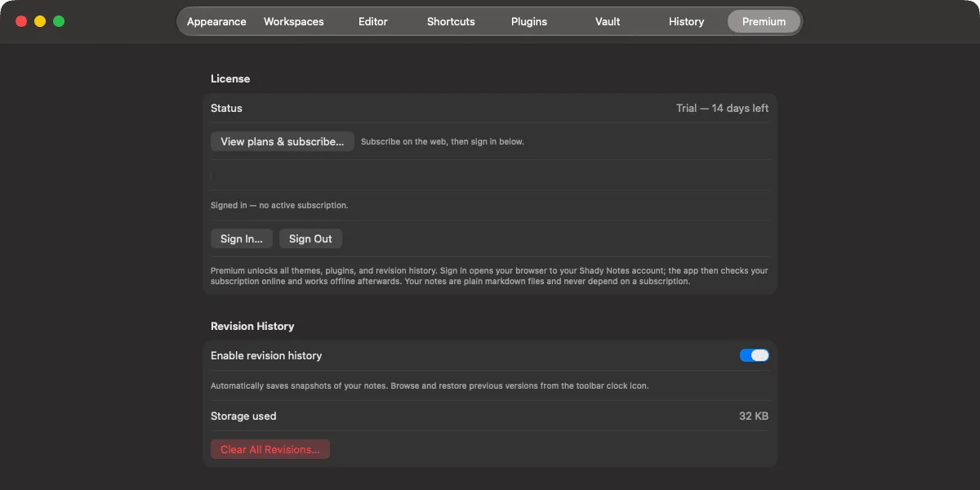Click the empty license input field
Viewport: 980px width, 490px height.
click(x=490, y=175)
